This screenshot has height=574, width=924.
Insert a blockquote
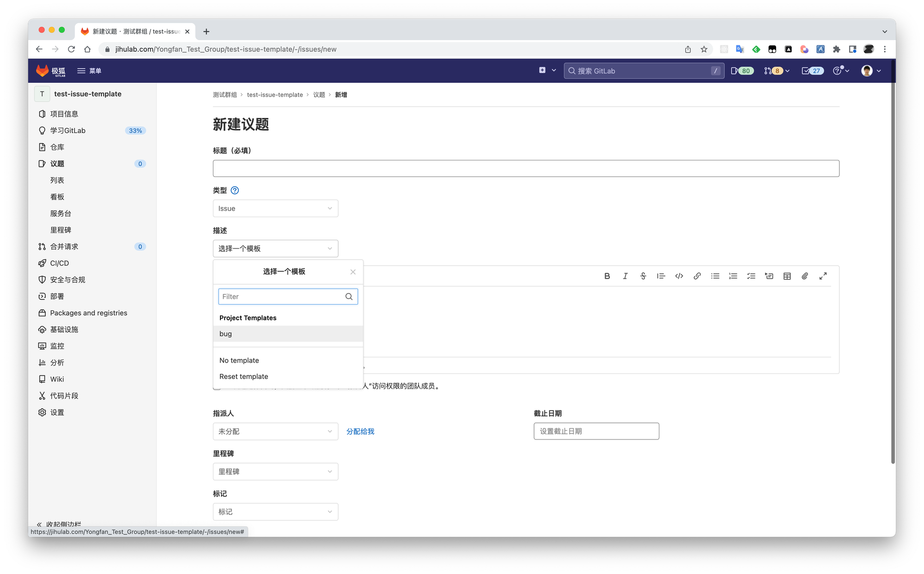click(x=661, y=276)
